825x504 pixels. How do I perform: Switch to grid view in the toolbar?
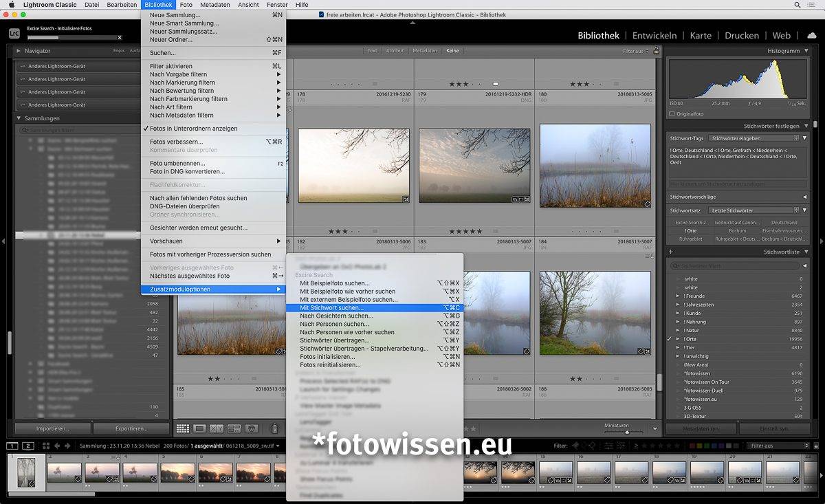pyautogui.click(x=182, y=428)
